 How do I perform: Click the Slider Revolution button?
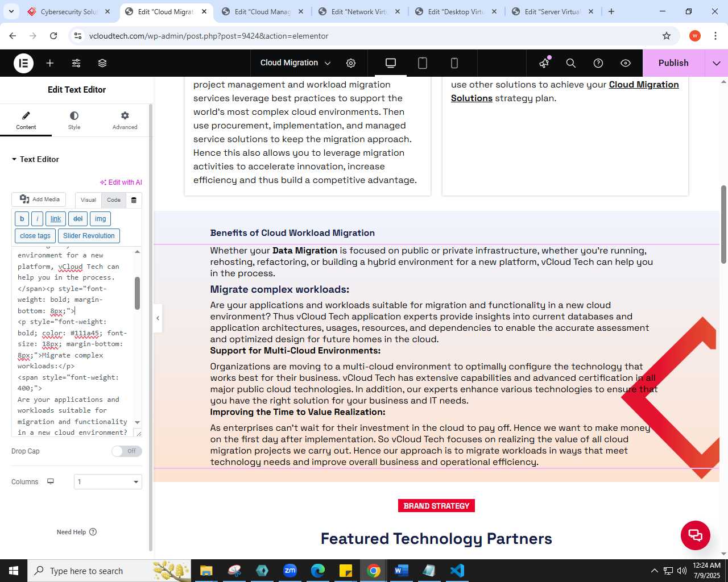click(x=89, y=236)
